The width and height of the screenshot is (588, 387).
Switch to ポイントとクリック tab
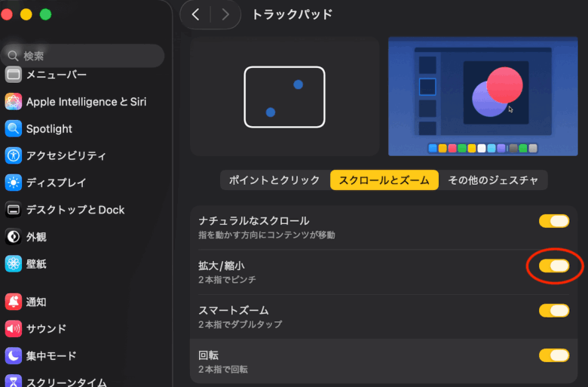tap(274, 180)
